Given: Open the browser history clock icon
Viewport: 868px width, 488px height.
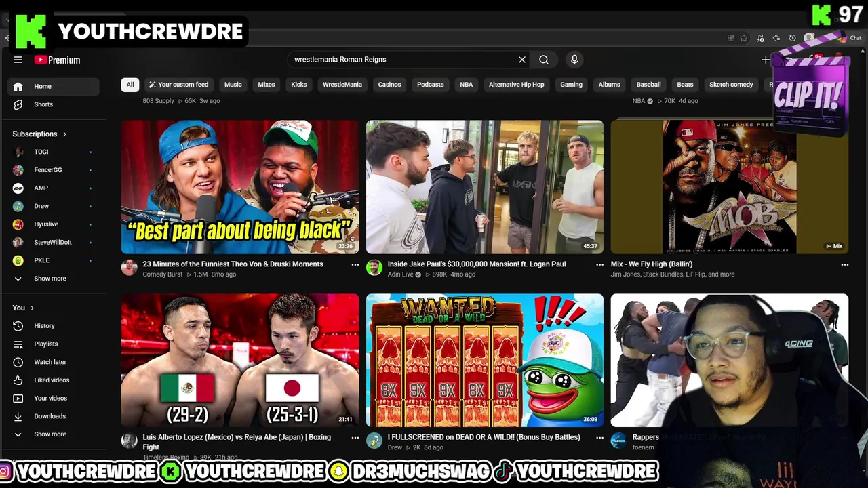Looking at the screenshot, I should (793, 38).
